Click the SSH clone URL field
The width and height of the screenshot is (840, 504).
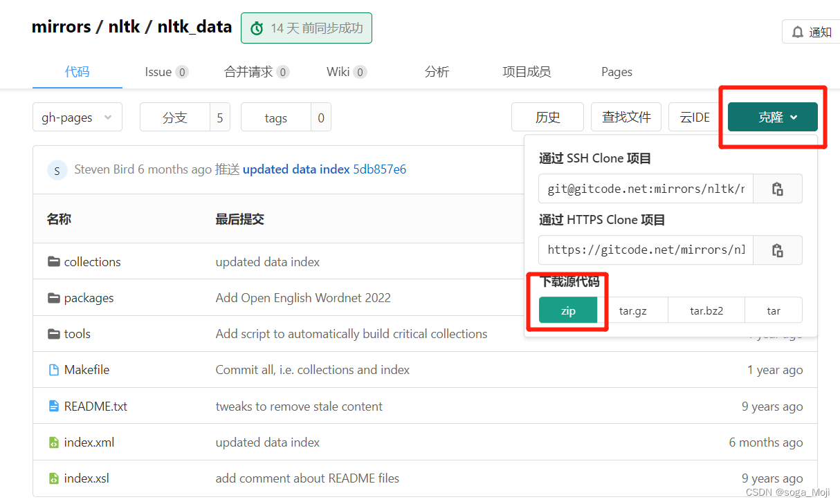coord(646,189)
